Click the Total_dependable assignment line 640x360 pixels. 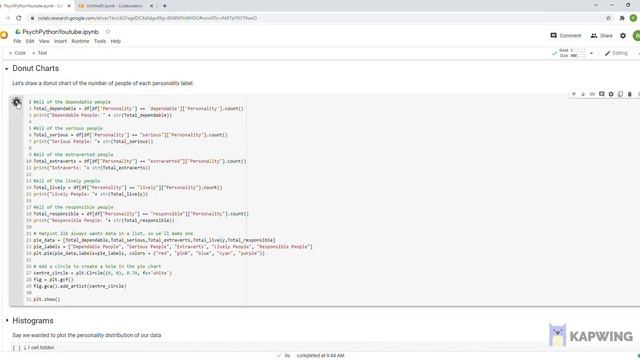point(138,109)
